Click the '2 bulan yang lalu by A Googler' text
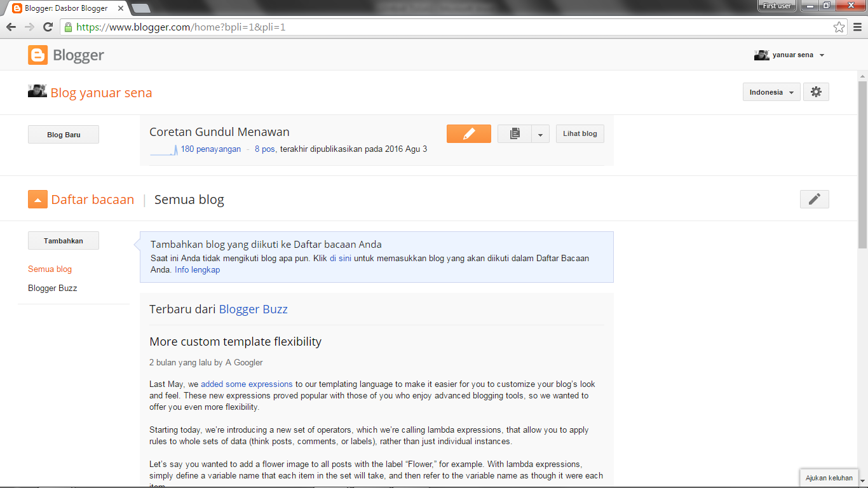The height and width of the screenshot is (488, 868). click(206, 363)
